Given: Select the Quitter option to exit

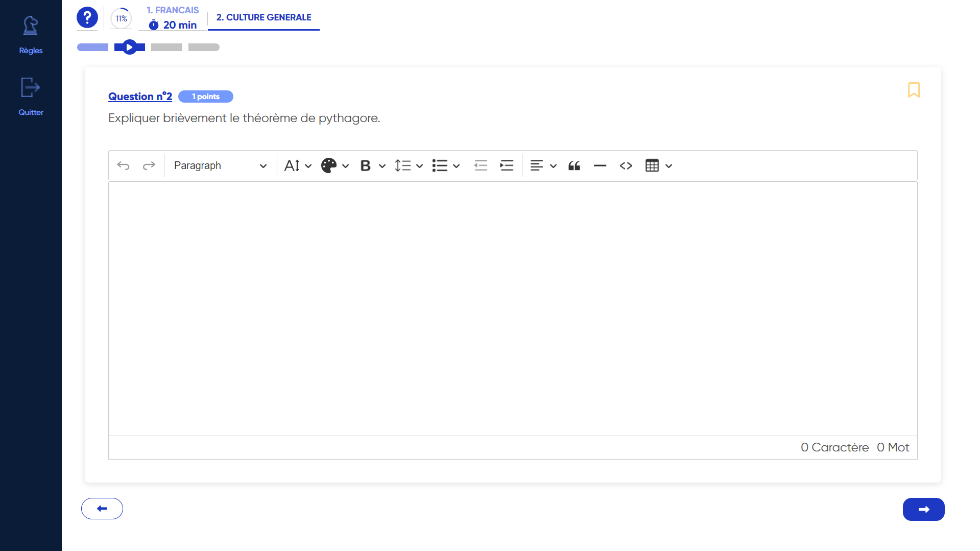Looking at the screenshot, I should pos(31,97).
